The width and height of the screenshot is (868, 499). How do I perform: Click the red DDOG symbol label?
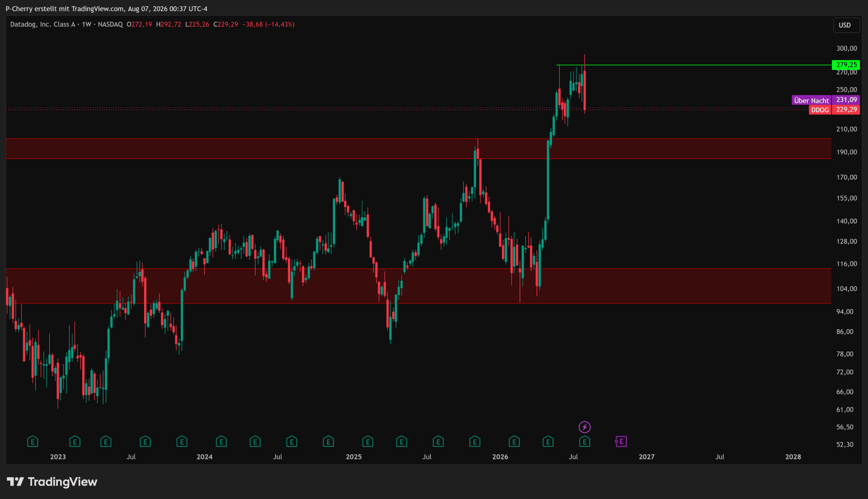pyautogui.click(x=820, y=110)
